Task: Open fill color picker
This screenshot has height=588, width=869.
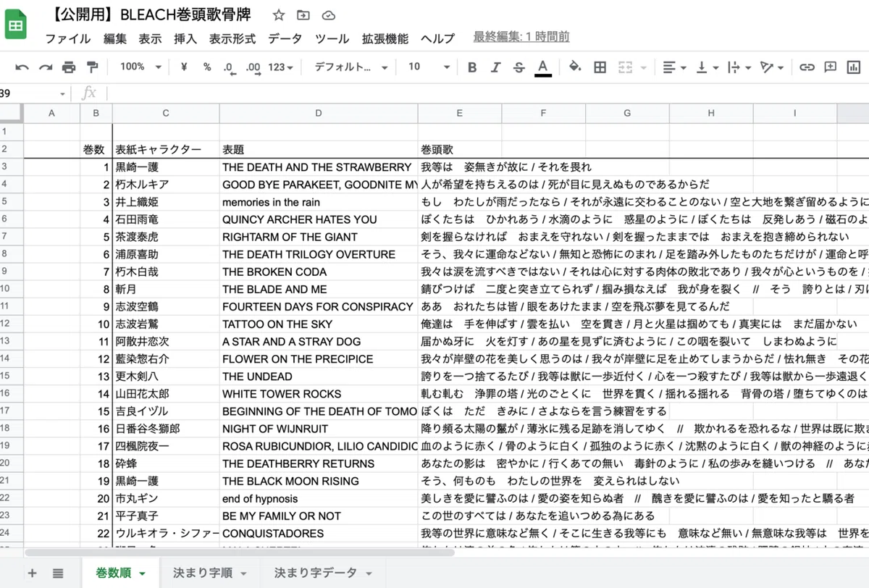Action: (575, 67)
